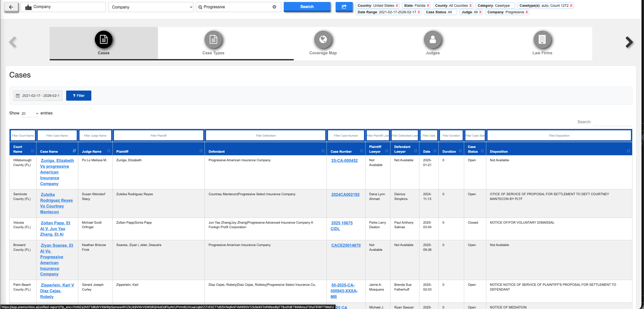Select the Case Types tab label
The width and height of the screenshot is (644, 309).
click(x=213, y=53)
